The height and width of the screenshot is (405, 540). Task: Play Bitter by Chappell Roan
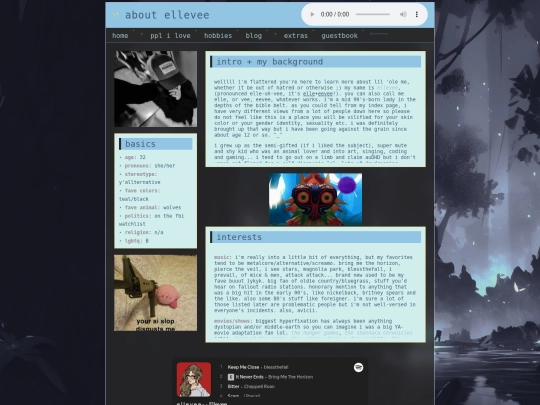[x=251, y=386]
